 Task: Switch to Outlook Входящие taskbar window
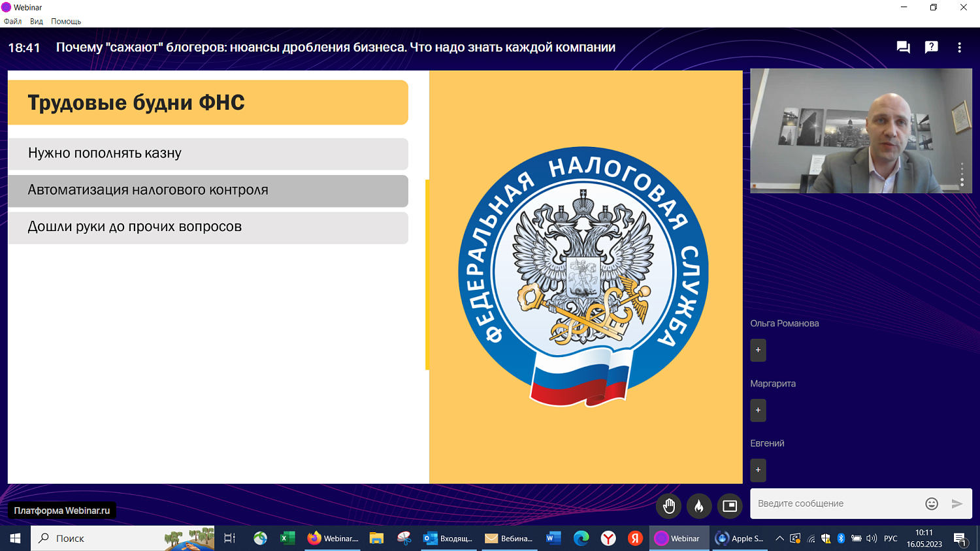[448, 539]
